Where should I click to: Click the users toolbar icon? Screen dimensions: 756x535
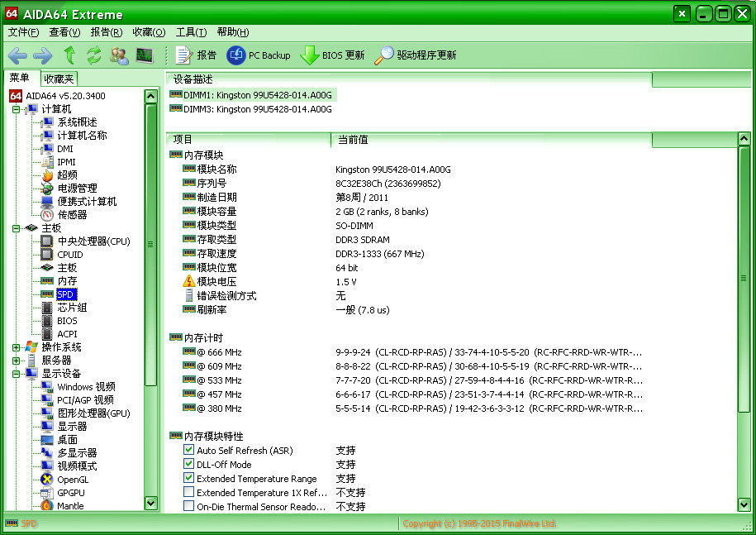point(119,55)
